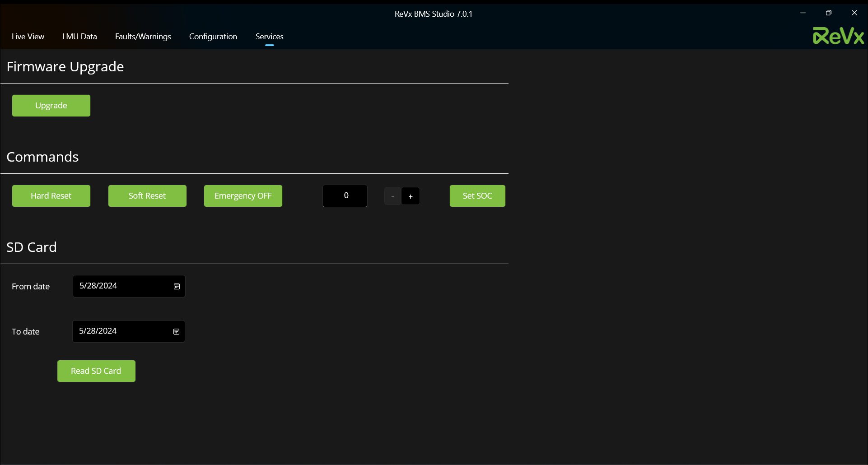Open the From date calendar picker icon
This screenshot has height=465, width=868.
[177, 287]
